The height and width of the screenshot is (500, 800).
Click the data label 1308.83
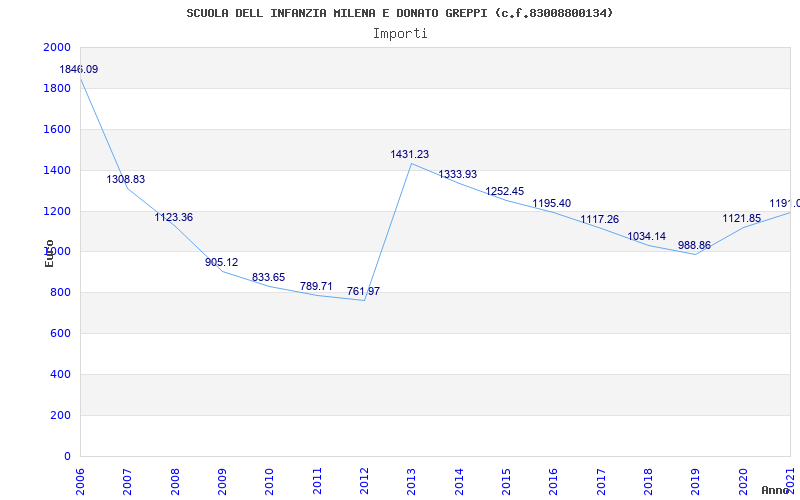pyautogui.click(x=126, y=180)
